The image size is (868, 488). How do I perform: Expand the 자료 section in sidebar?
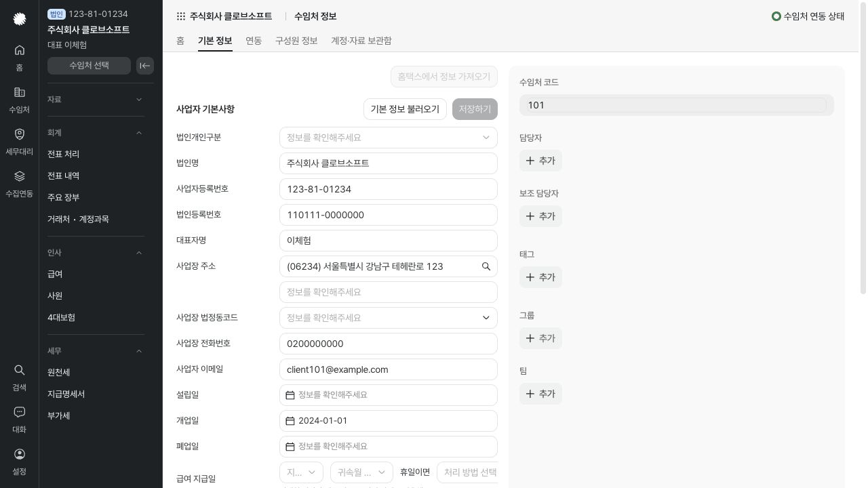[96, 100]
